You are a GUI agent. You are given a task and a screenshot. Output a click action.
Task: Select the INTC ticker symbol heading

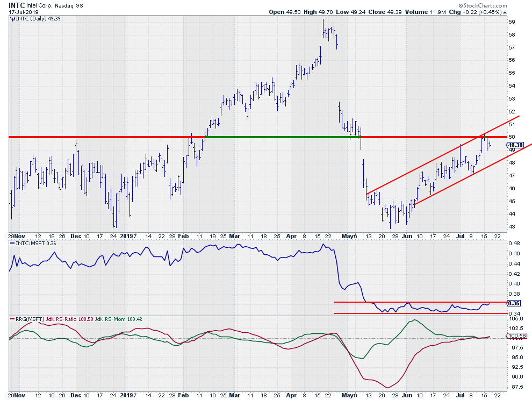[16, 5]
